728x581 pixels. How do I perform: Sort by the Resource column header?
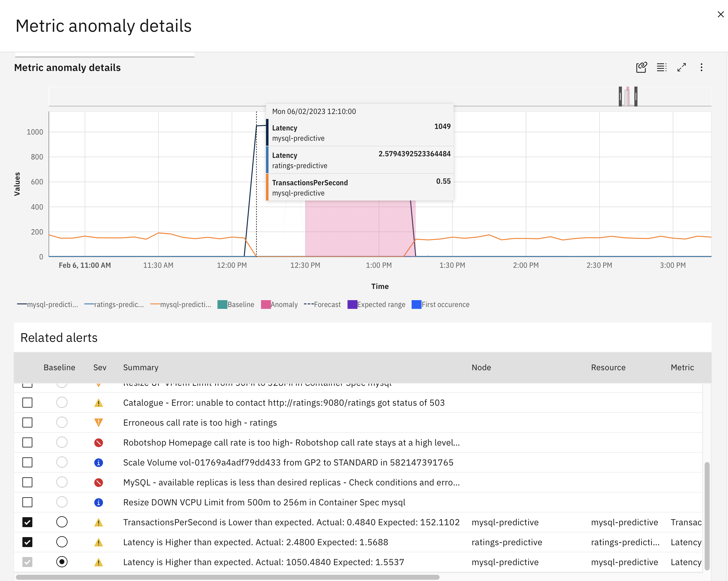click(x=608, y=367)
